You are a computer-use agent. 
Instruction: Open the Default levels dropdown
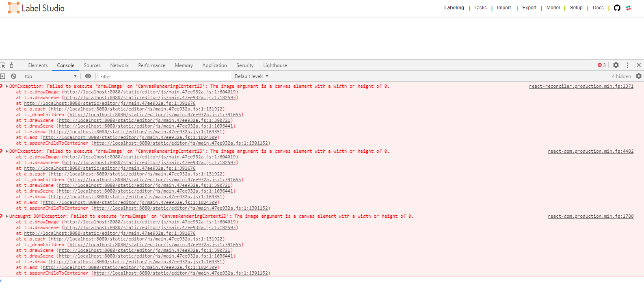coord(251,76)
